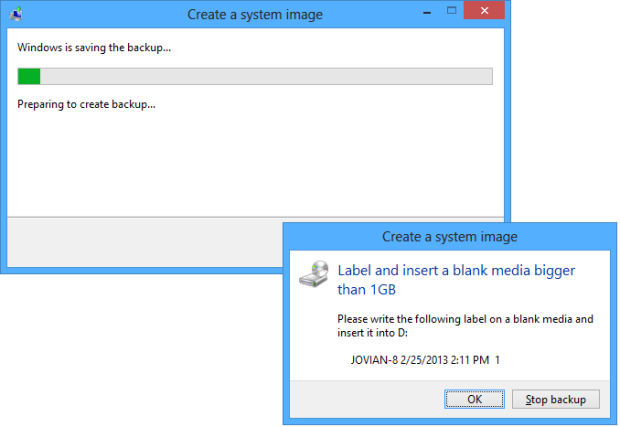Click the gray button strip left of OK
This screenshot has height=427, width=620.
click(360, 399)
